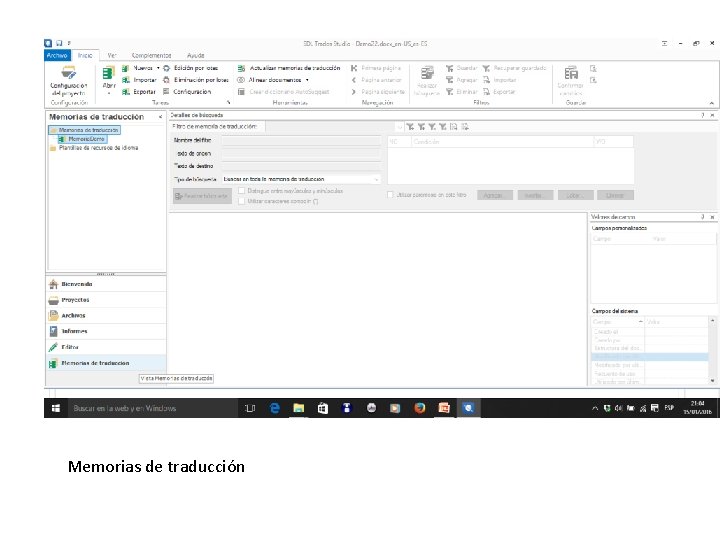This screenshot has height=540, width=720.
Task: Open the Alinear documentos dropdown arrow
Action: 307,80
